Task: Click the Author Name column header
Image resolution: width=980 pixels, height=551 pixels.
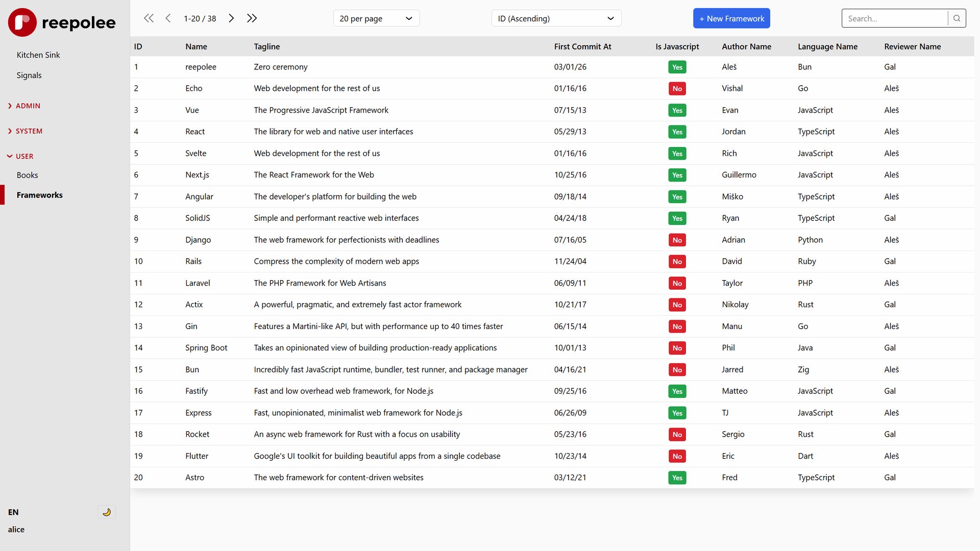Action: click(x=746, y=46)
